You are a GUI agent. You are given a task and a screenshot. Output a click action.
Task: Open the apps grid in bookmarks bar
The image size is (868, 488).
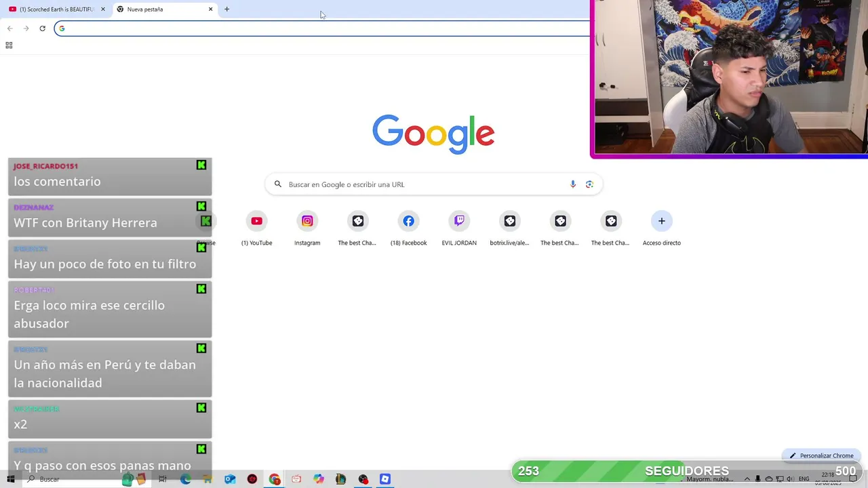9,45
